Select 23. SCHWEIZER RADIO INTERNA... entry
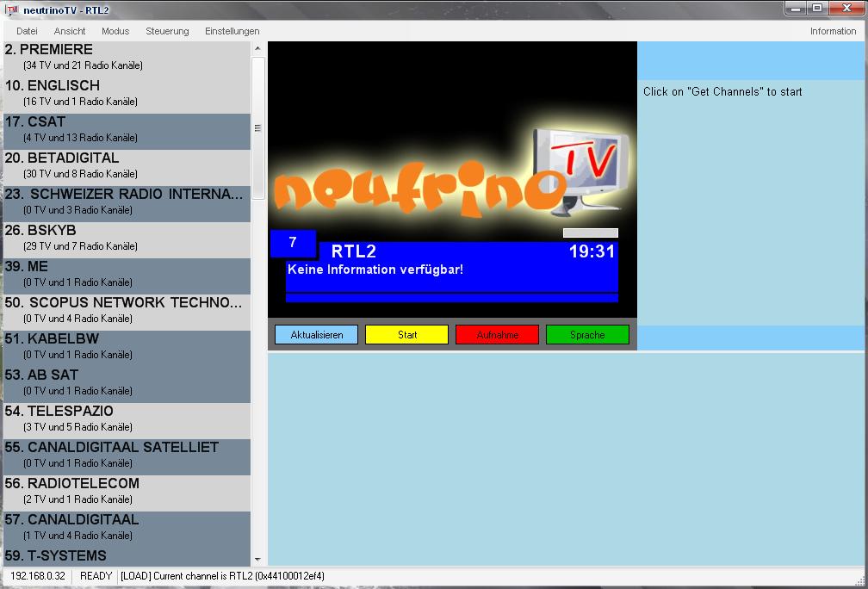This screenshot has width=868, height=589. click(127, 204)
